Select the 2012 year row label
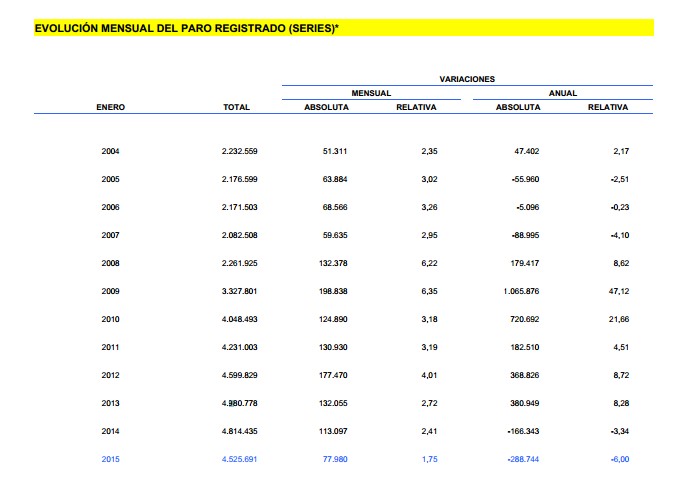683x490 pixels. pyautogui.click(x=110, y=376)
